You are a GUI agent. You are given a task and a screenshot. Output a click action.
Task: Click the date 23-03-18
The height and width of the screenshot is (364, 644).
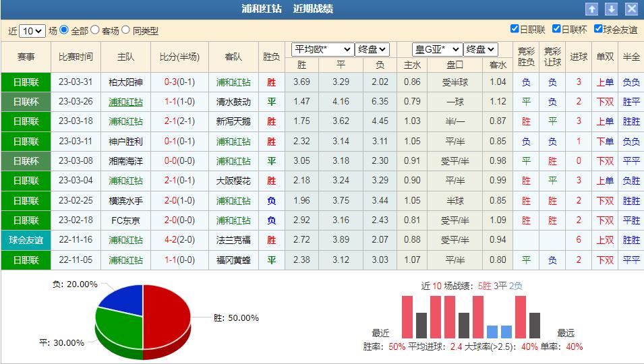tap(76, 121)
